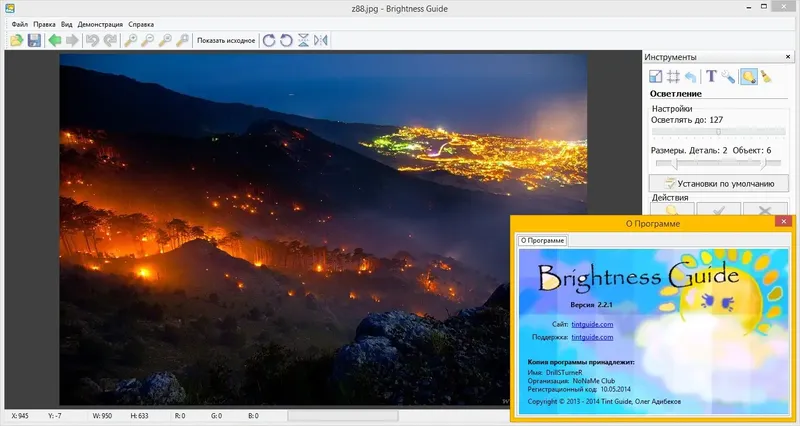Screen dimensions: 800x426
Task: Click the 'NoNaMe Club' organization text
Action: [x=593, y=381]
